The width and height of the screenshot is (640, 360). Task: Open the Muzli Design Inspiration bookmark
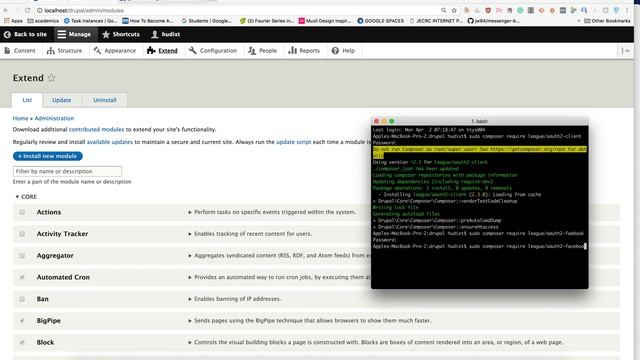325,21
